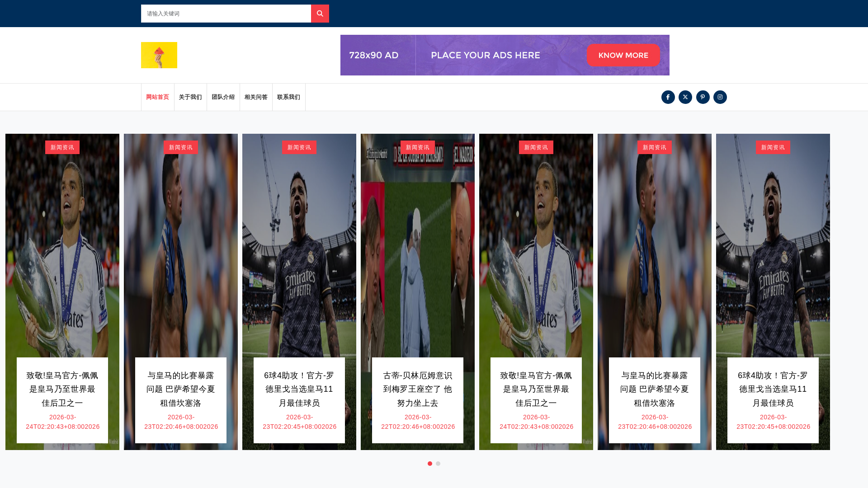Click the yellow site logo image

click(159, 55)
